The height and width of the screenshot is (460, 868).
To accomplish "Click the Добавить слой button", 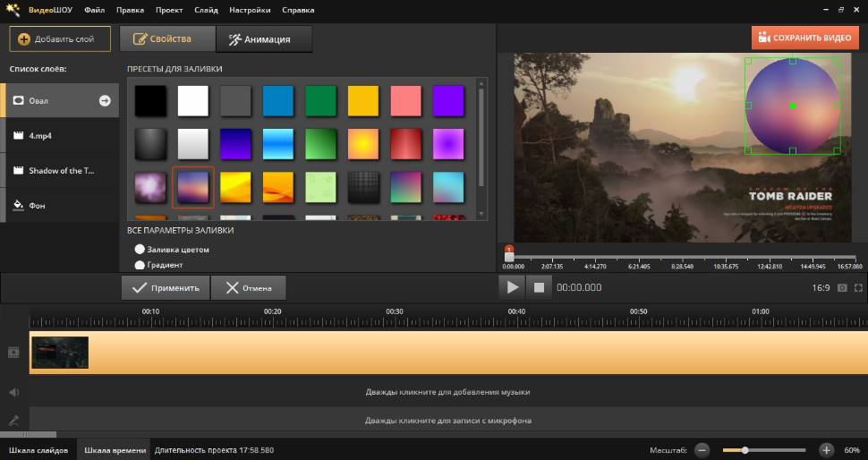I will tap(60, 39).
